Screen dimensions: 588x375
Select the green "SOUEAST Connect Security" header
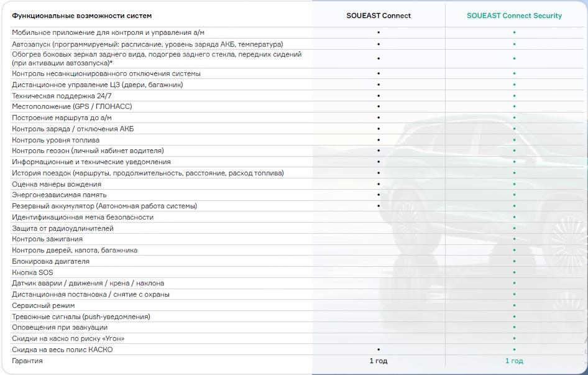514,16
